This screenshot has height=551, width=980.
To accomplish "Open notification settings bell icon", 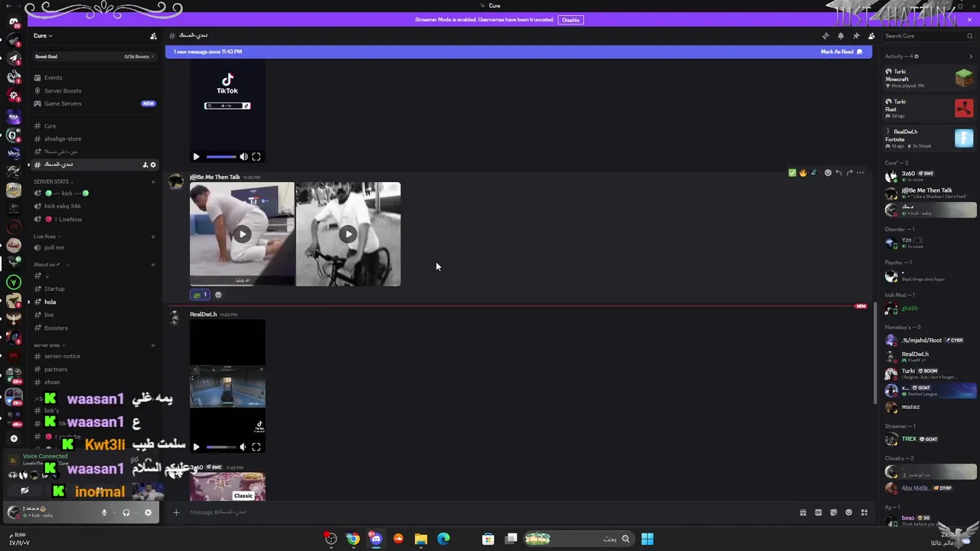I will [841, 36].
